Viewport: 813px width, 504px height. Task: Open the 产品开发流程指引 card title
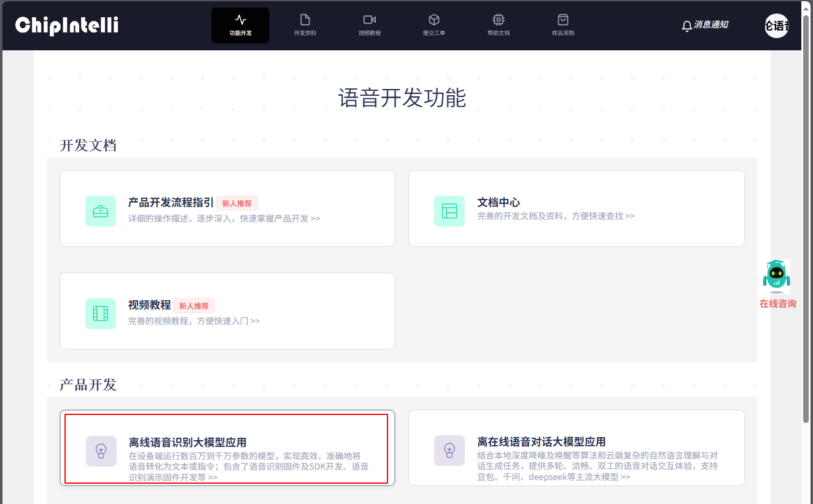171,203
